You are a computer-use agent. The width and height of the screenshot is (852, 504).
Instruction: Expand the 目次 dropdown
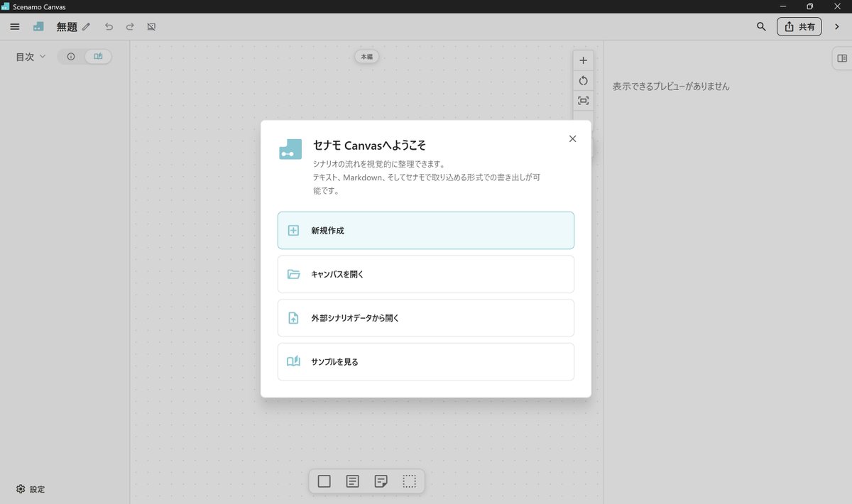click(x=31, y=57)
